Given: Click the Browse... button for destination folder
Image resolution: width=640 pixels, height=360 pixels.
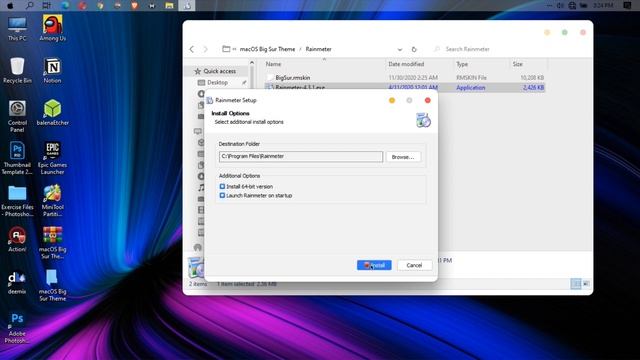Looking at the screenshot, I should 403,157.
